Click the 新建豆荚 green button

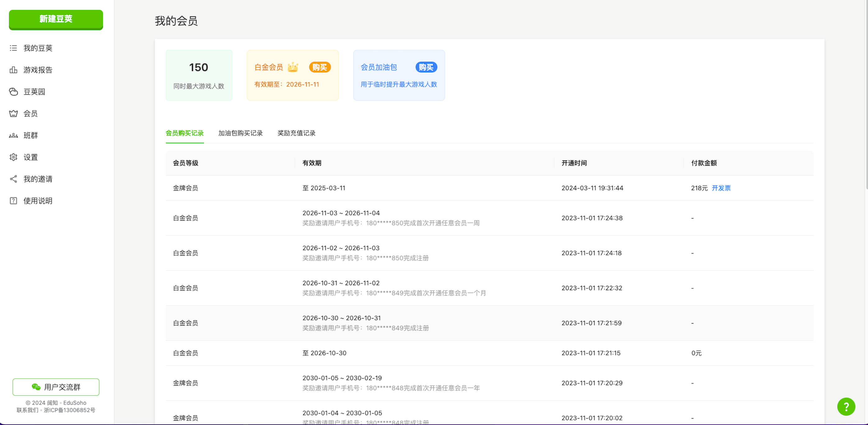pos(56,20)
